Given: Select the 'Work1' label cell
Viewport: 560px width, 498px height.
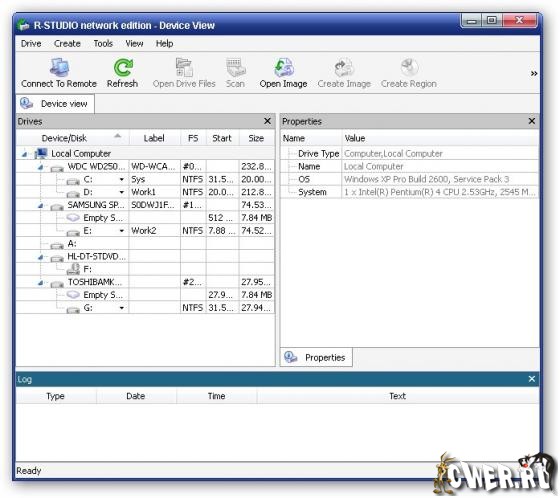Looking at the screenshot, I should (155, 192).
